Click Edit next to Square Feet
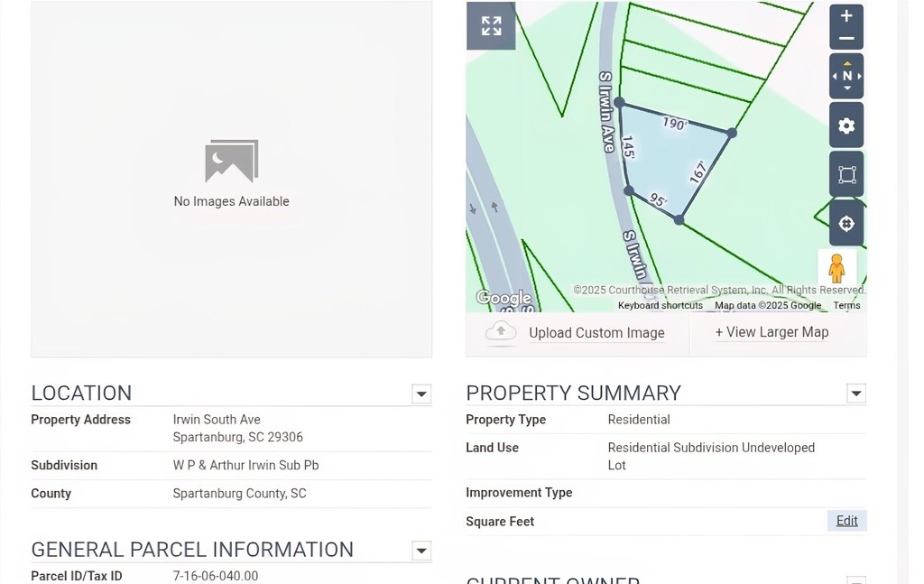The image size is (924, 584). click(846, 521)
